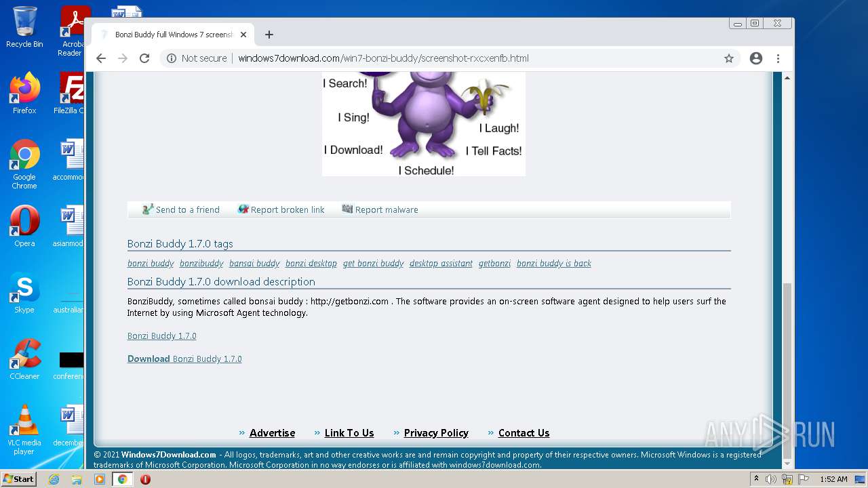868x488 pixels.
Task: Open the Recycle Bin desktop icon
Action: (x=24, y=27)
